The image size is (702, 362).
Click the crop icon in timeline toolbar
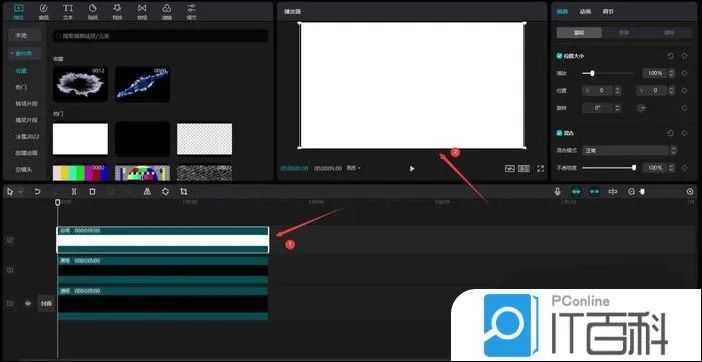[x=184, y=192]
